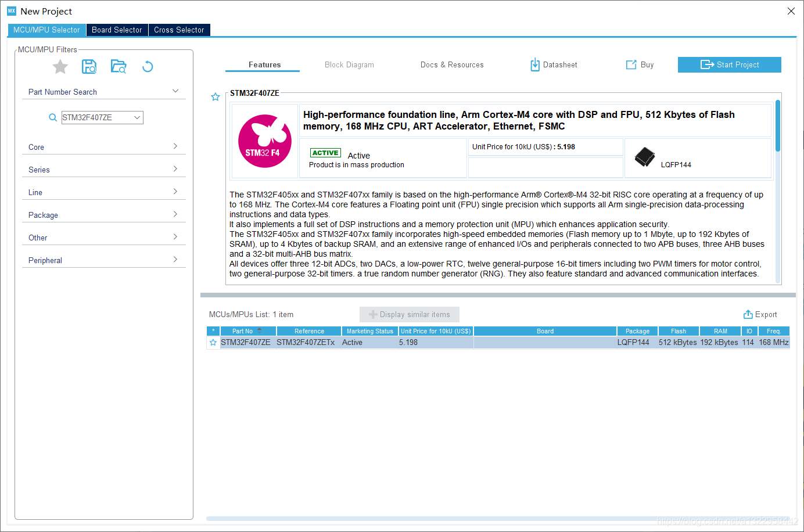Start Project button
The height and width of the screenshot is (532, 804).
pyautogui.click(x=730, y=64)
